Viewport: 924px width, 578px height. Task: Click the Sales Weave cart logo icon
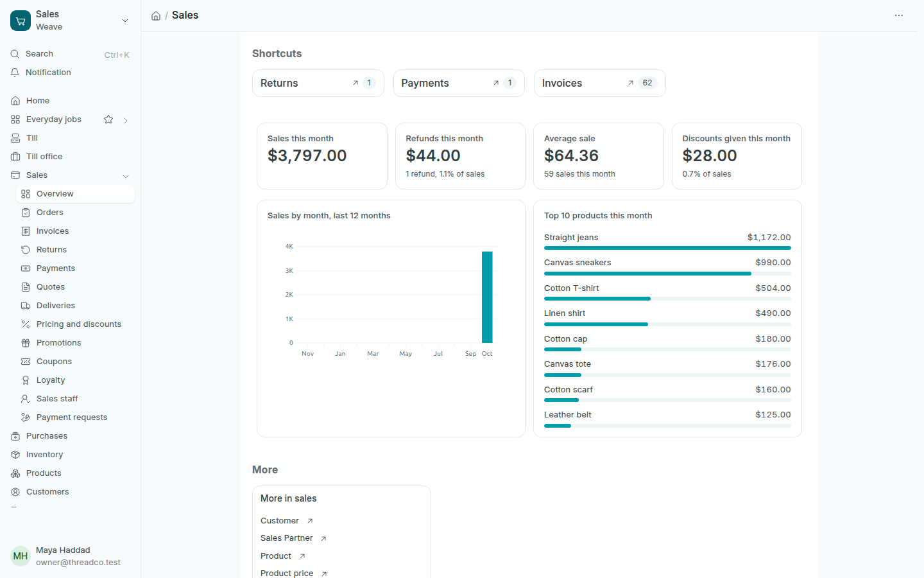click(x=21, y=21)
